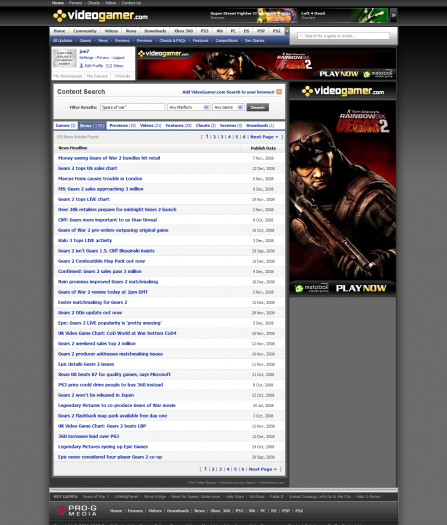Open Epic details Gears 2 issues article
Screen dimensions: 447x525
click(86, 364)
